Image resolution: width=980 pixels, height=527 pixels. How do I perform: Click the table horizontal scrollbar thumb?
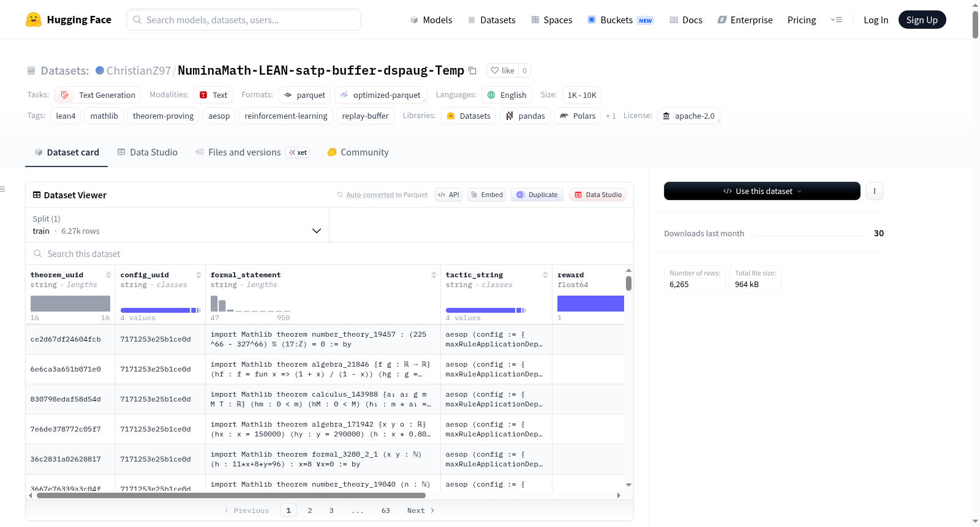tap(231, 495)
